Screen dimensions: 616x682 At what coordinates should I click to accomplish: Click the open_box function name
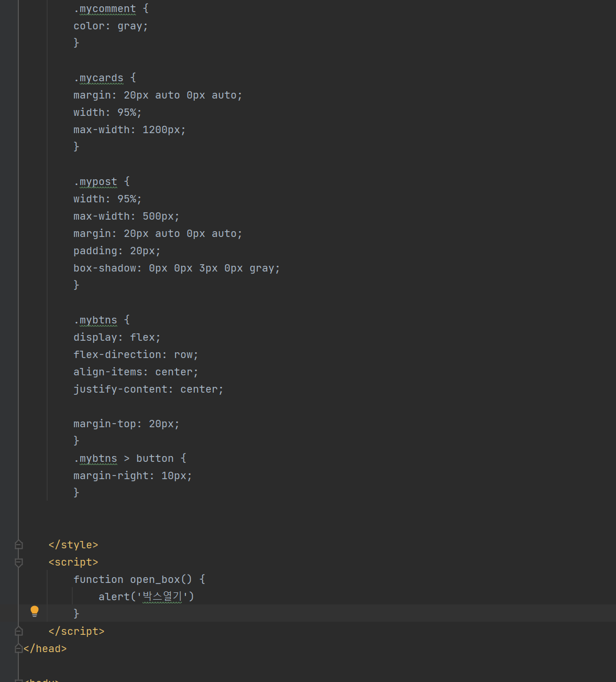click(155, 580)
